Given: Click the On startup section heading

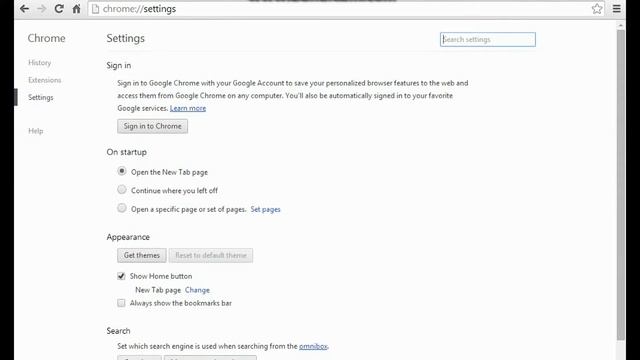Looking at the screenshot, I should (x=127, y=152).
